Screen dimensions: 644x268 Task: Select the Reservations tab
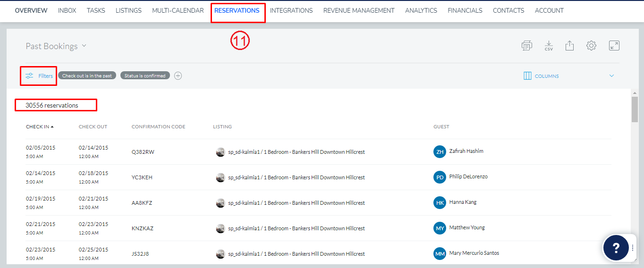click(237, 10)
